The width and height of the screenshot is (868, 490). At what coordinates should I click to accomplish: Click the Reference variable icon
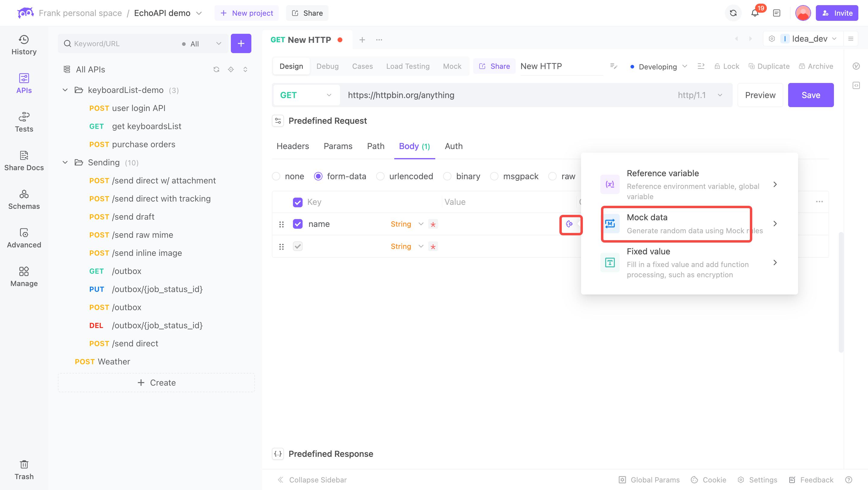click(609, 184)
